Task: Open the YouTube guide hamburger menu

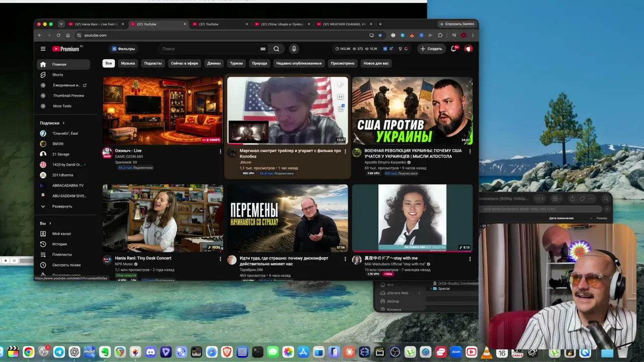Action: (43, 49)
